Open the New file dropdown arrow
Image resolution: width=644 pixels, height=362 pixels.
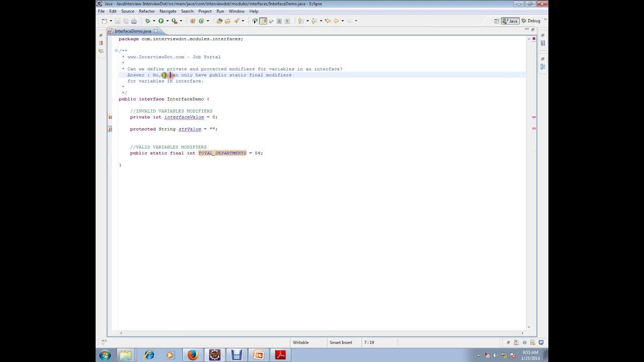[x=111, y=21]
